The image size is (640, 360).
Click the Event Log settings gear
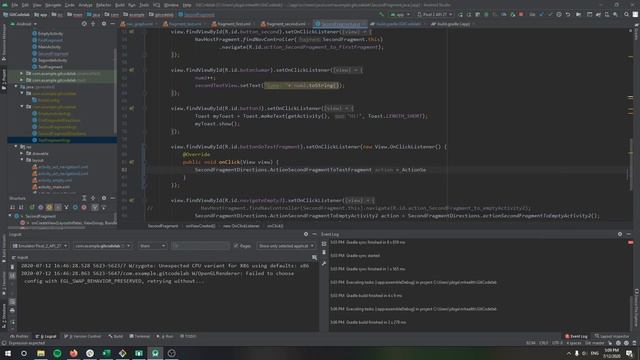click(x=620, y=234)
